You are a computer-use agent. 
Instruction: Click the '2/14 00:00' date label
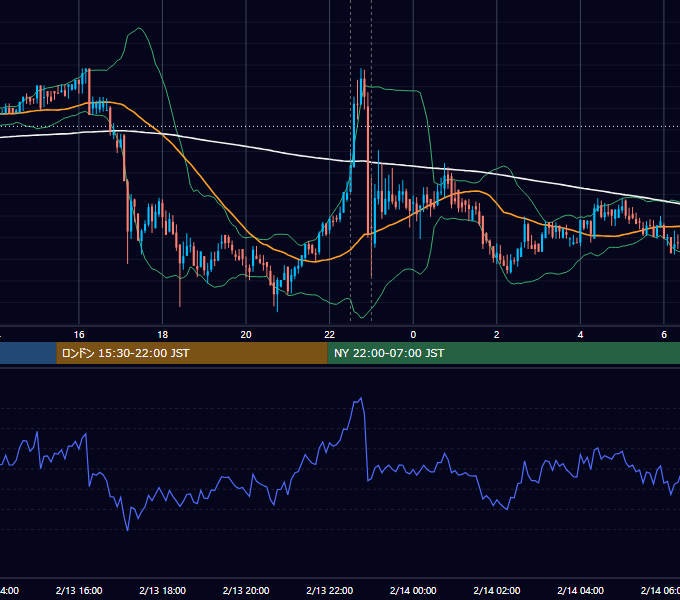(x=413, y=590)
